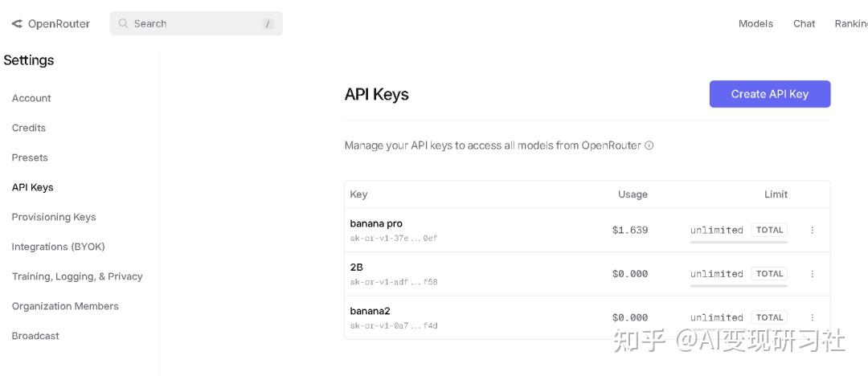
Task: Open the Credits settings section
Action: [29, 128]
